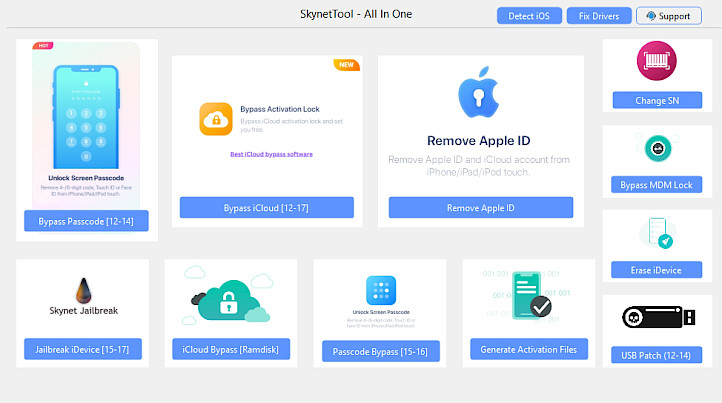The width and height of the screenshot is (722, 403).
Task: Click the large Unlock Screen Passcode caption
Action: click(86, 178)
